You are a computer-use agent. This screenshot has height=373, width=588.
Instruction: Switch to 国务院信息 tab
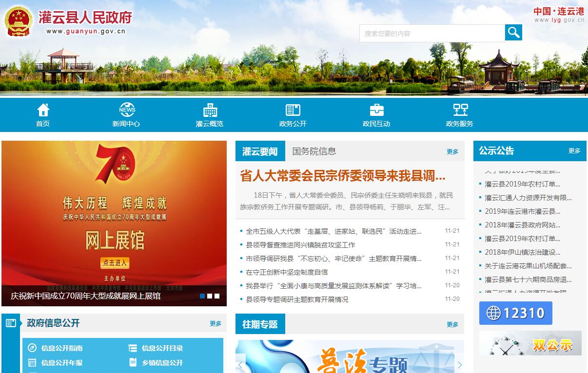pyautogui.click(x=314, y=151)
